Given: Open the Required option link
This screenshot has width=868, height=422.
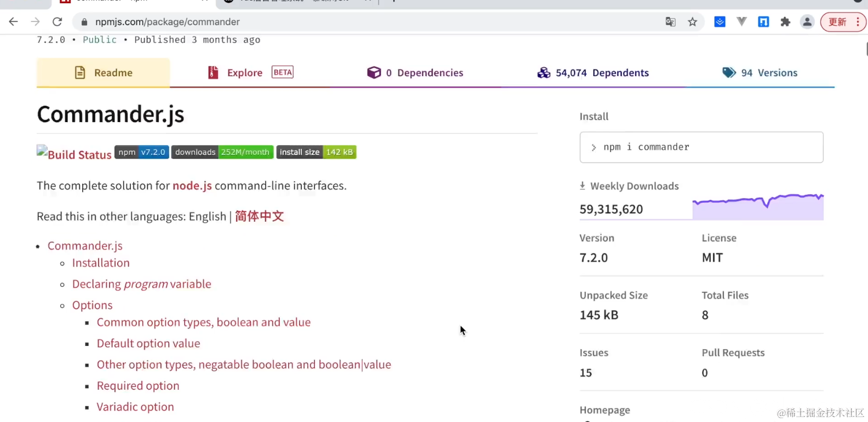Looking at the screenshot, I should (x=138, y=386).
